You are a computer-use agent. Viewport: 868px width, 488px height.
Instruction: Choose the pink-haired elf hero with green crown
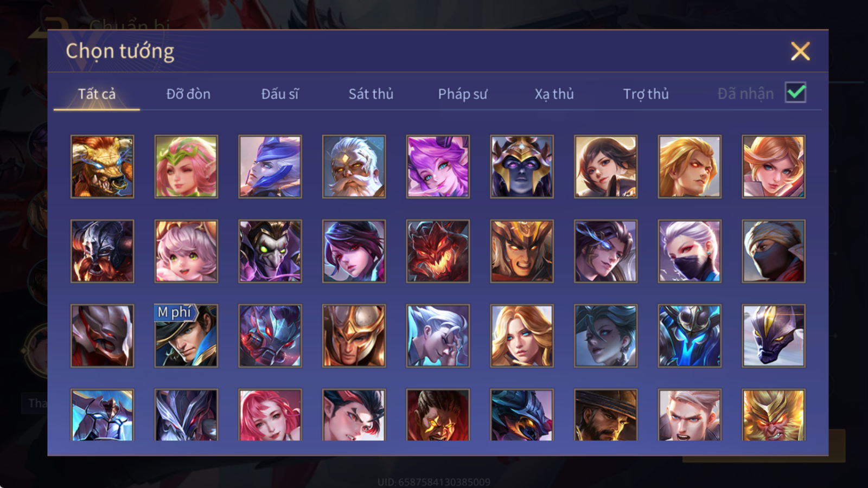click(186, 166)
